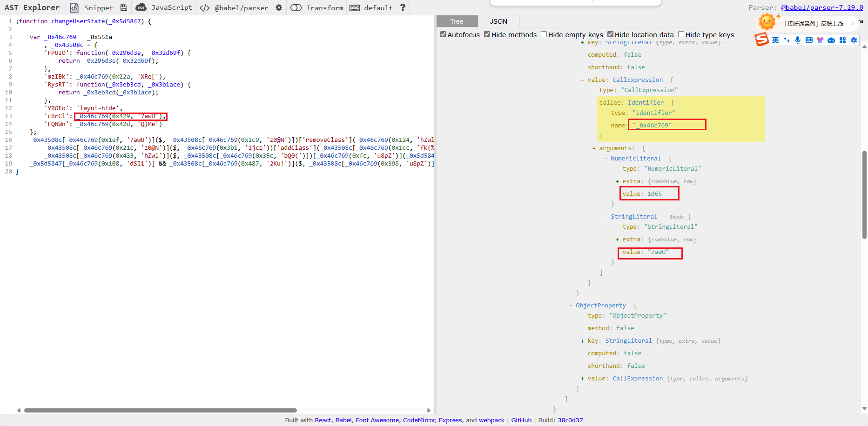Toggle Sogou punctuation mode icon
The height and width of the screenshot is (426, 868).
(787, 40)
